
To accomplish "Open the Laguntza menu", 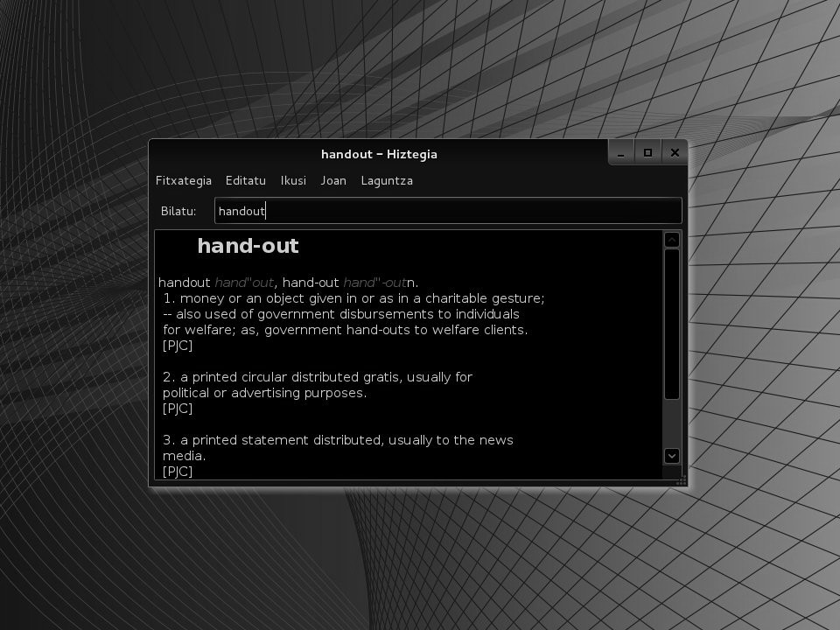I will click(387, 180).
